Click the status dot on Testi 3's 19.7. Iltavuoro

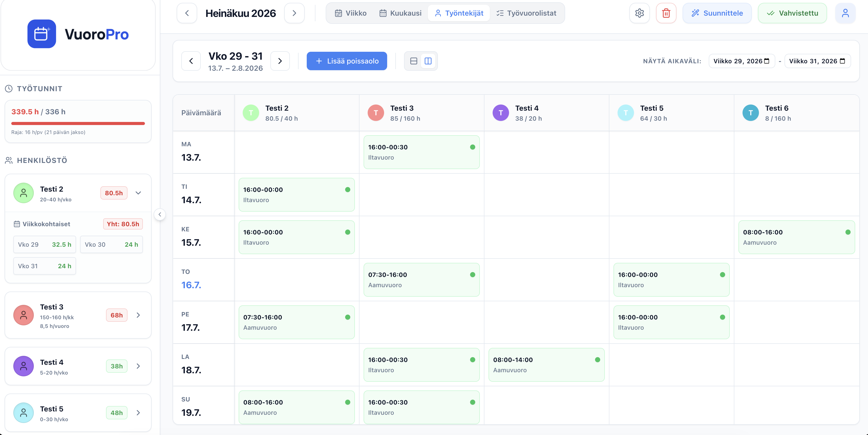pyautogui.click(x=472, y=402)
